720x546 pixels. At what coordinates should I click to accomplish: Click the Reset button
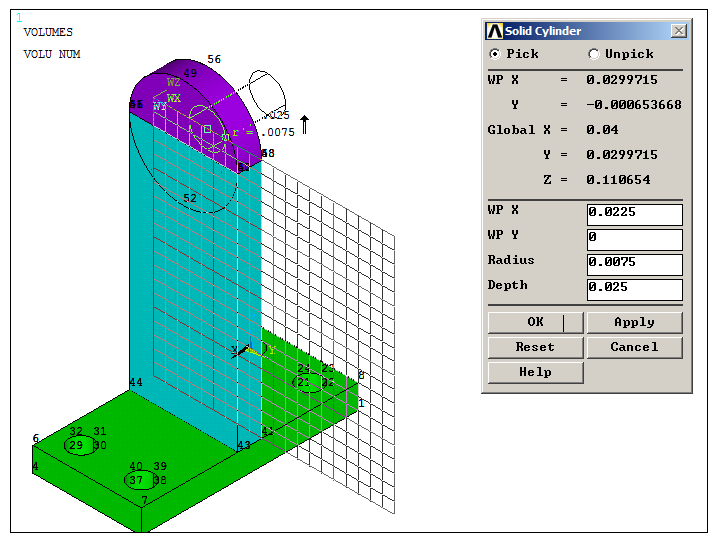tap(535, 347)
